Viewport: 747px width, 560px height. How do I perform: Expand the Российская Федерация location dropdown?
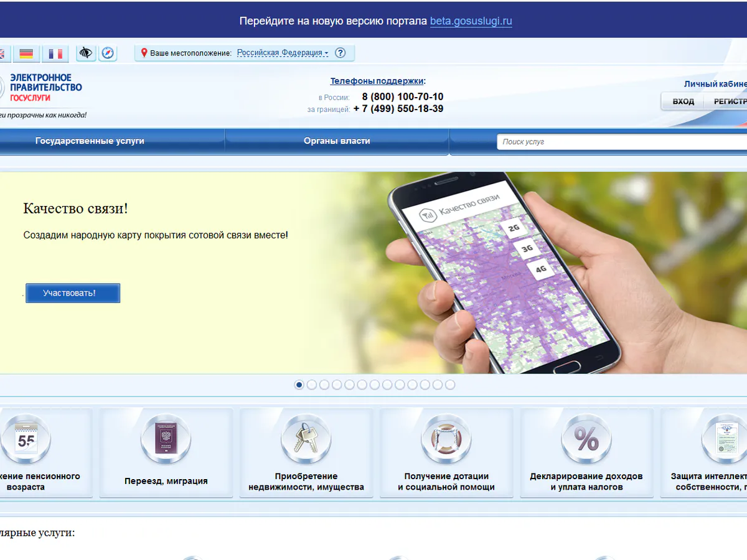click(x=283, y=53)
